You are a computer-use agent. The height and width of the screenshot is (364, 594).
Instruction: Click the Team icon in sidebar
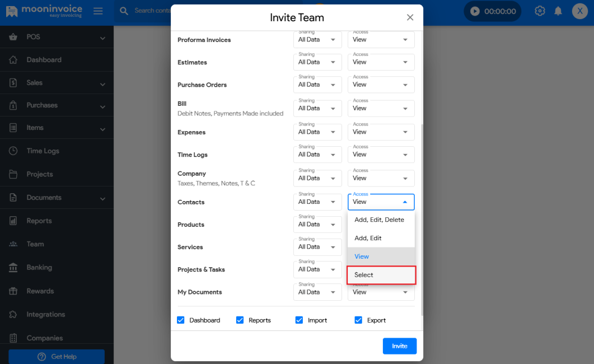pyautogui.click(x=13, y=244)
